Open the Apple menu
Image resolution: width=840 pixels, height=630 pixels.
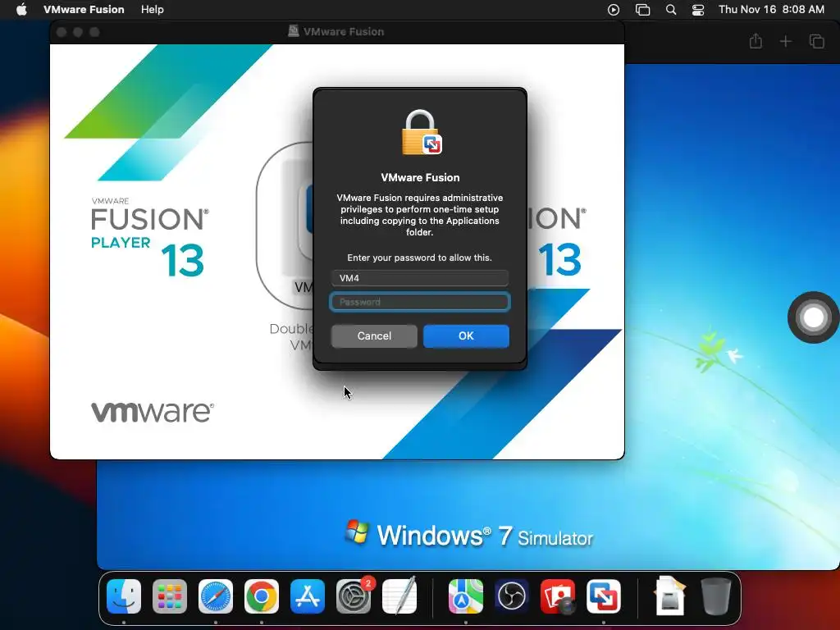click(21, 10)
